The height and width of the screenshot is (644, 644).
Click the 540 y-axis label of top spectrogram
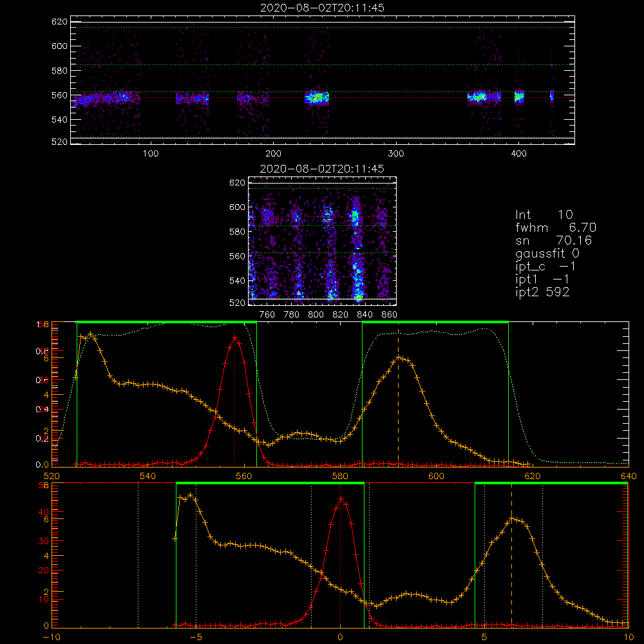click(x=59, y=120)
